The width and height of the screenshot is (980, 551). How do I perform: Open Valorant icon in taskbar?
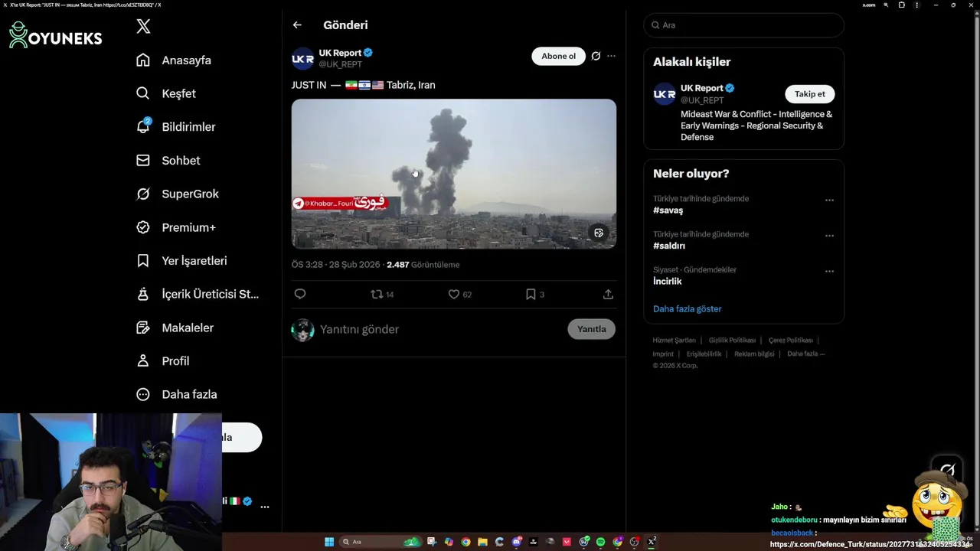click(567, 542)
